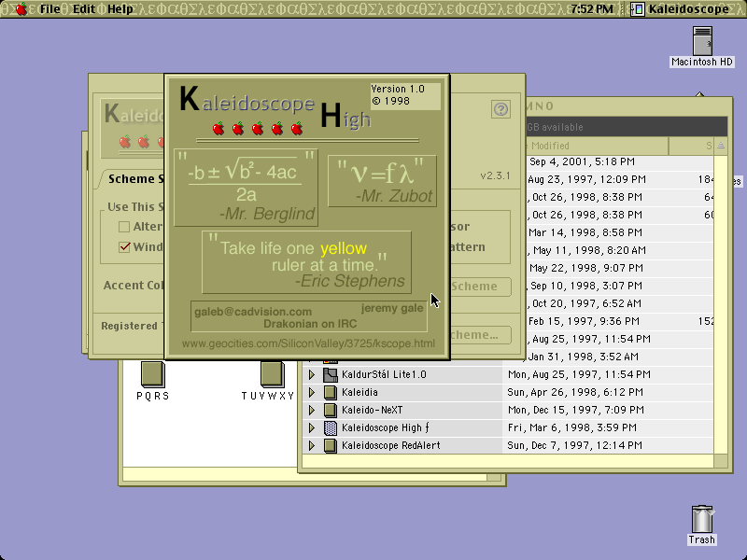
Task: Click the partially hidden 'Scheme' button
Action: [x=480, y=287]
